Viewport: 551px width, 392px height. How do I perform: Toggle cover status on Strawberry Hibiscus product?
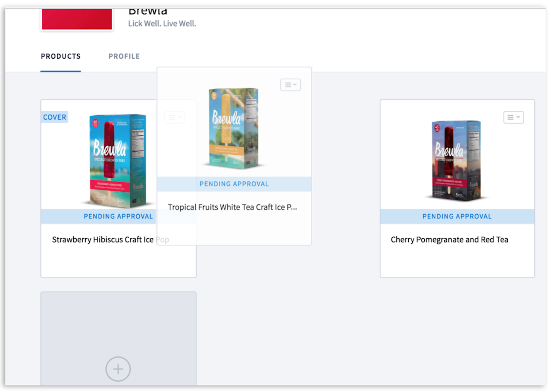click(54, 117)
